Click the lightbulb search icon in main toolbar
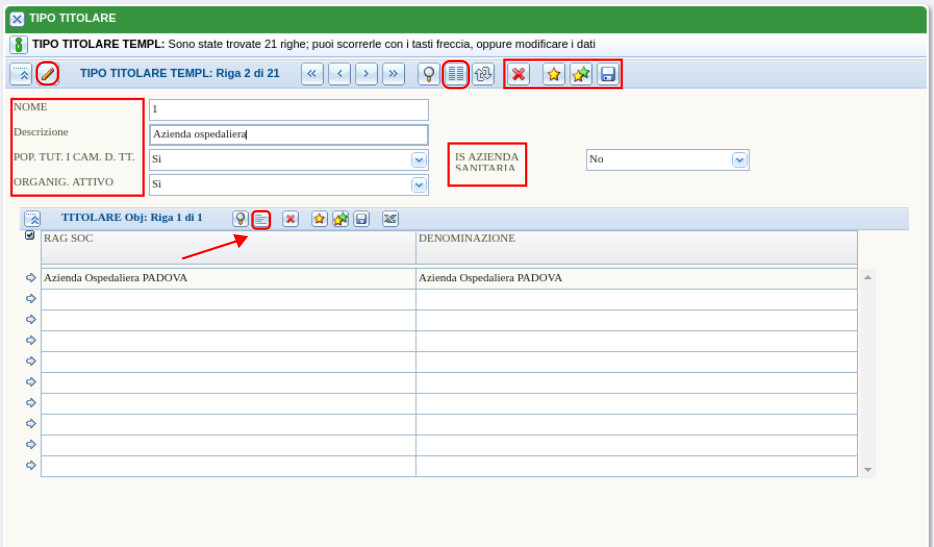The width and height of the screenshot is (934, 547). [x=429, y=74]
